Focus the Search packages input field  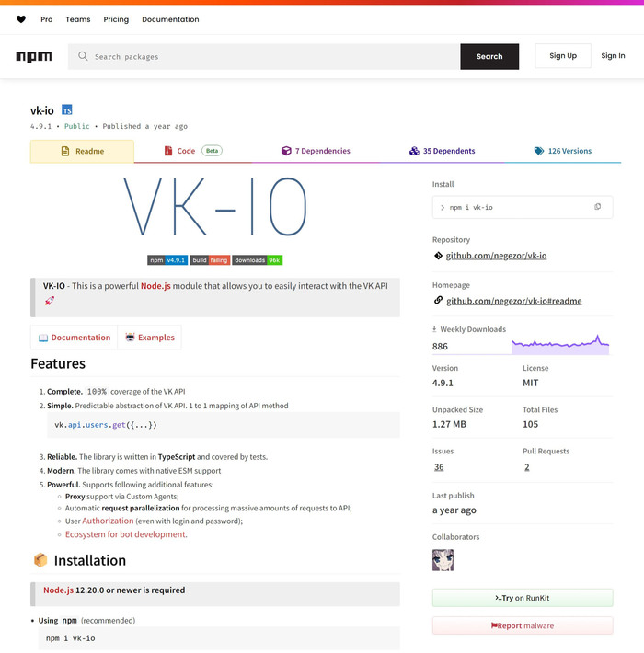point(264,57)
